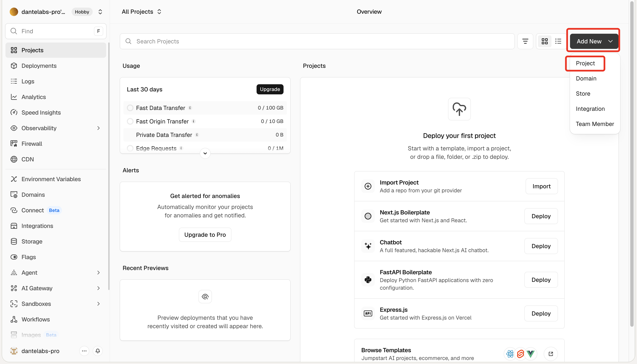Open notifications bell icon
This screenshot has width=637, height=364.
[98, 351]
